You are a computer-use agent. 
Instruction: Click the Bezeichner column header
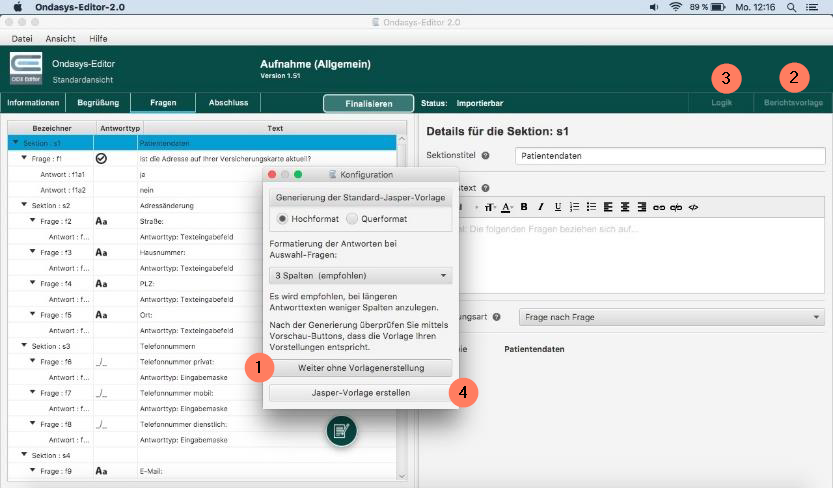[x=52, y=128]
